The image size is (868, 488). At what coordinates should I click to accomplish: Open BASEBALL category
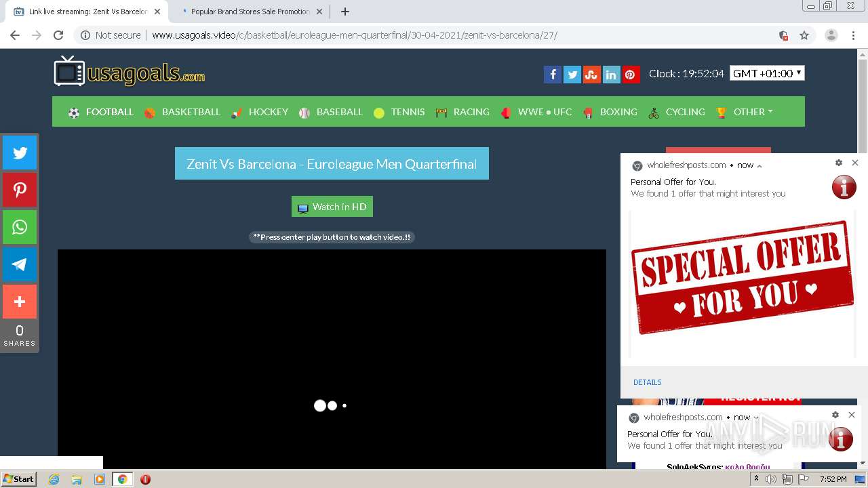click(331, 112)
